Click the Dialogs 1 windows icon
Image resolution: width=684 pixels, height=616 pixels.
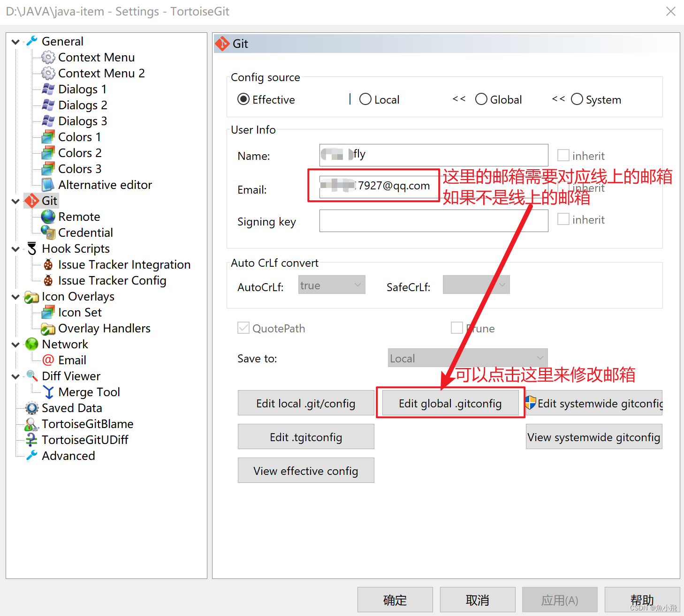48,89
